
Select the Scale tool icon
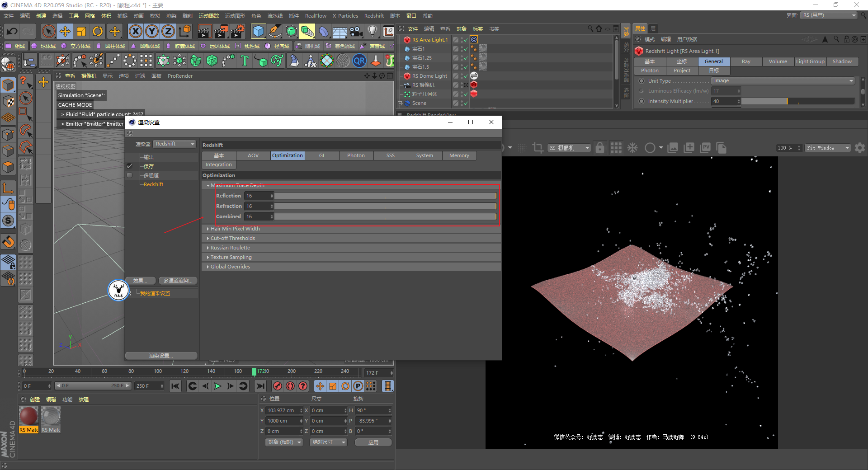81,31
